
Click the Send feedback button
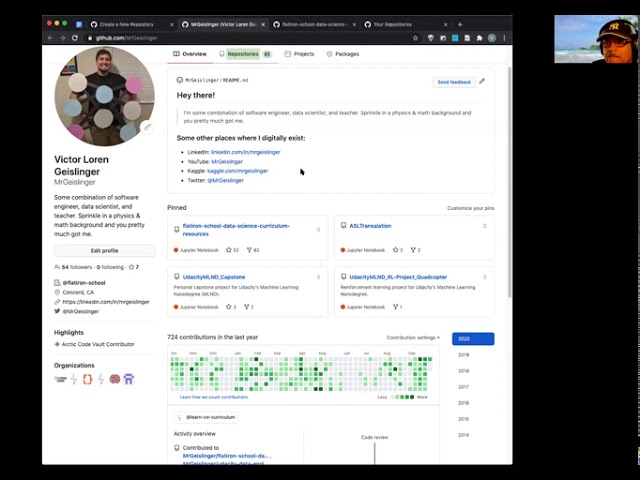click(454, 82)
